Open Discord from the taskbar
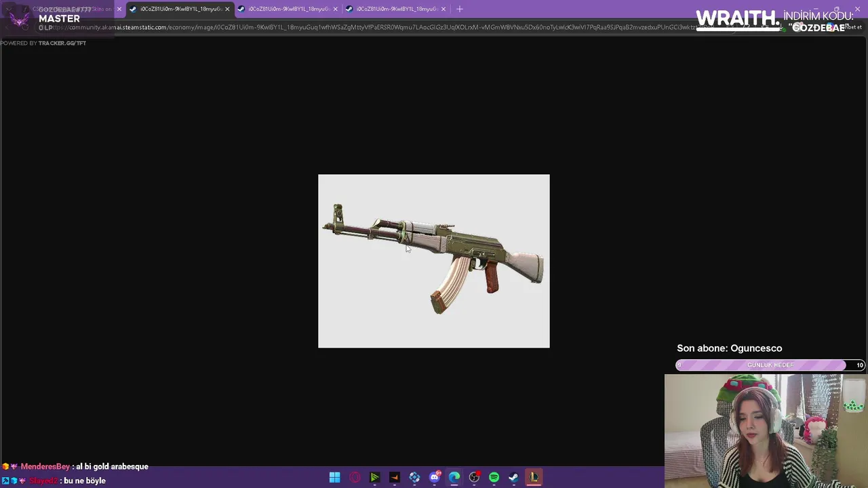The image size is (868, 488). point(435,477)
